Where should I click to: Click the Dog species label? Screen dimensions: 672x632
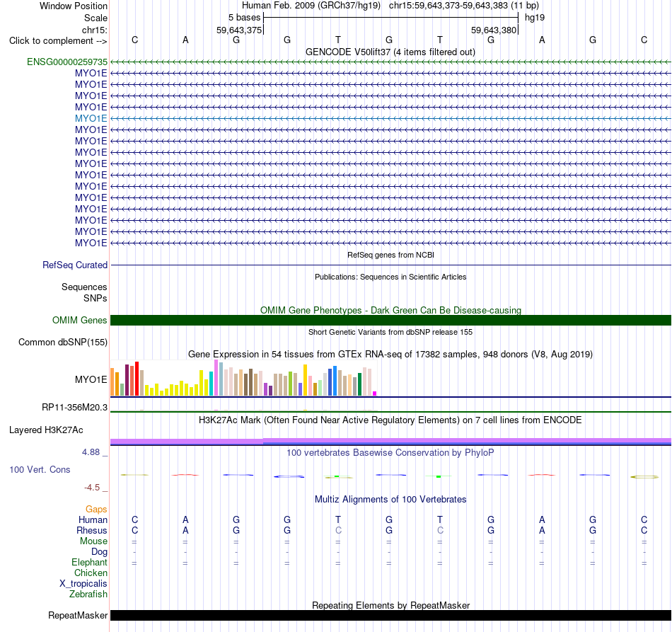(100, 552)
